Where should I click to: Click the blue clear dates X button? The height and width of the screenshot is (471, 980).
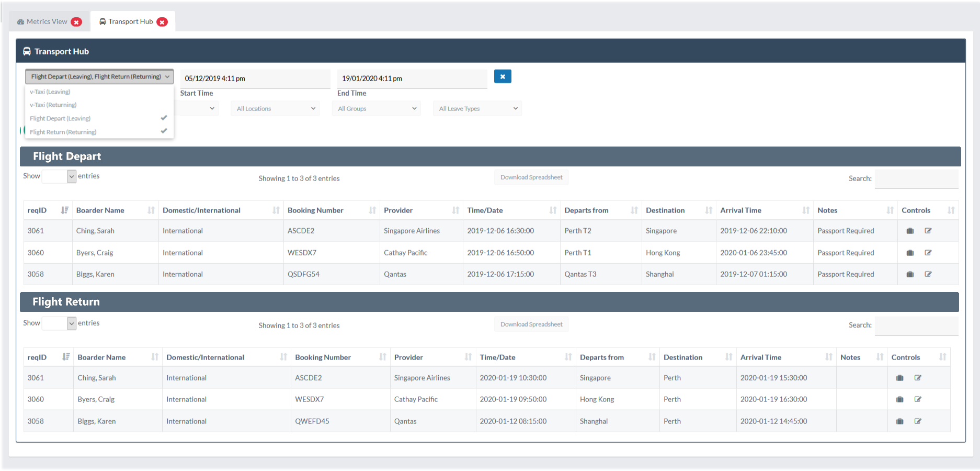coord(503,77)
